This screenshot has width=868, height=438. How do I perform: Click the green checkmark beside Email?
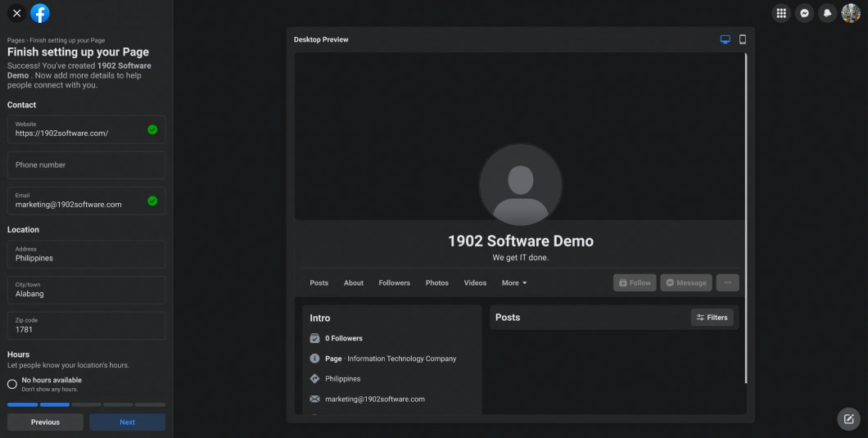[x=152, y=201]
